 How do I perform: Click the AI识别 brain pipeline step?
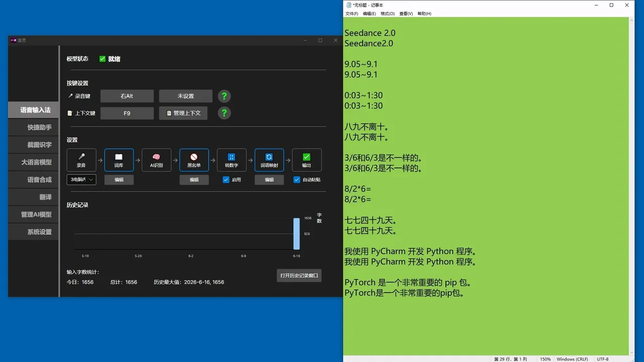tap(156, 160)
